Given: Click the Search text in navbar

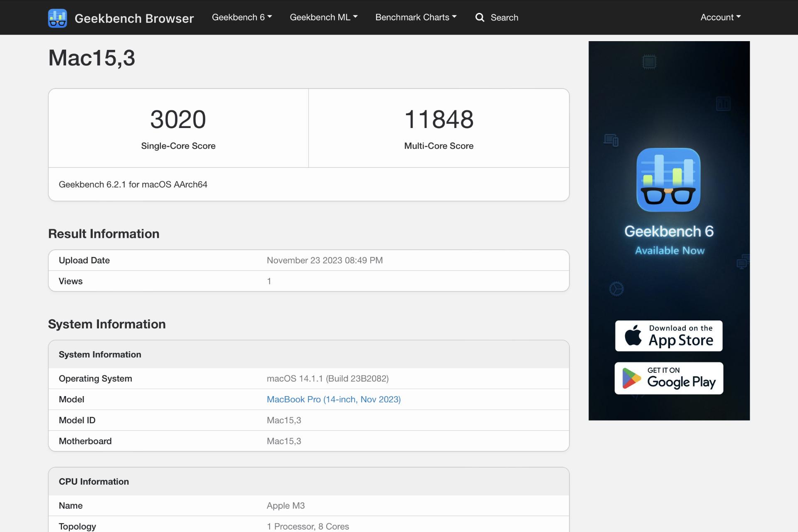Looking at the screenshot, I should (x=504, y=17).
